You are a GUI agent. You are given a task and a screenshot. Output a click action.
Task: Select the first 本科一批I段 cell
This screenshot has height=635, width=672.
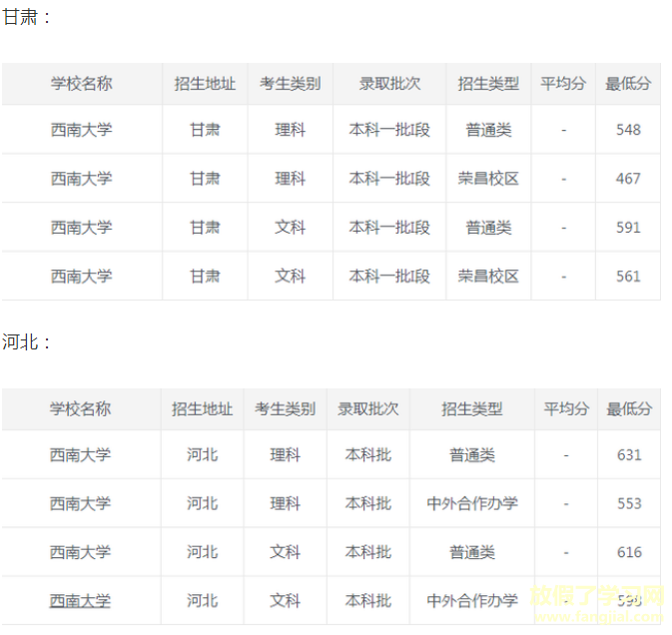pyautogui.click(x=389, y=130)
